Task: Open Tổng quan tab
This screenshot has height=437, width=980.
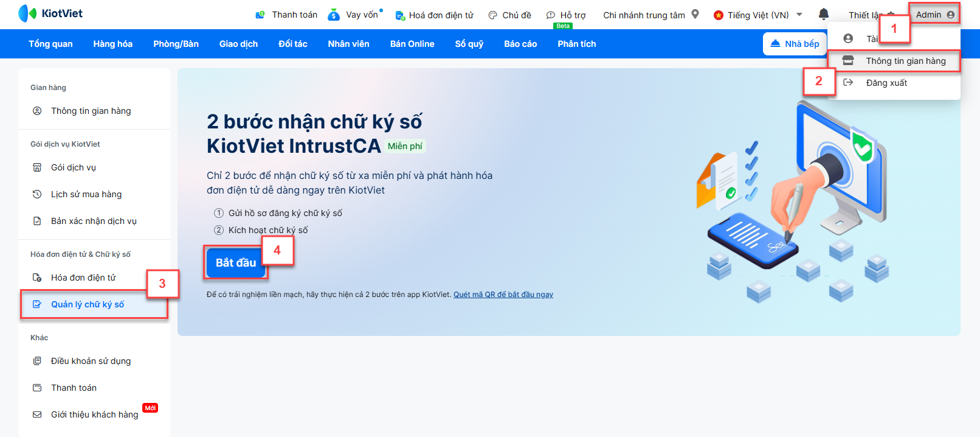Action: click(50, 44)
